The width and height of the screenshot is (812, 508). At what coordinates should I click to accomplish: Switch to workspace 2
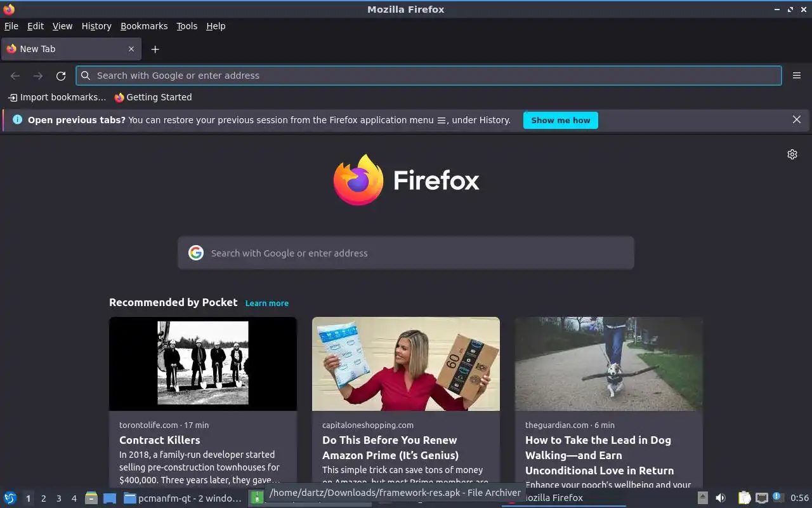(x=43, y=498)
